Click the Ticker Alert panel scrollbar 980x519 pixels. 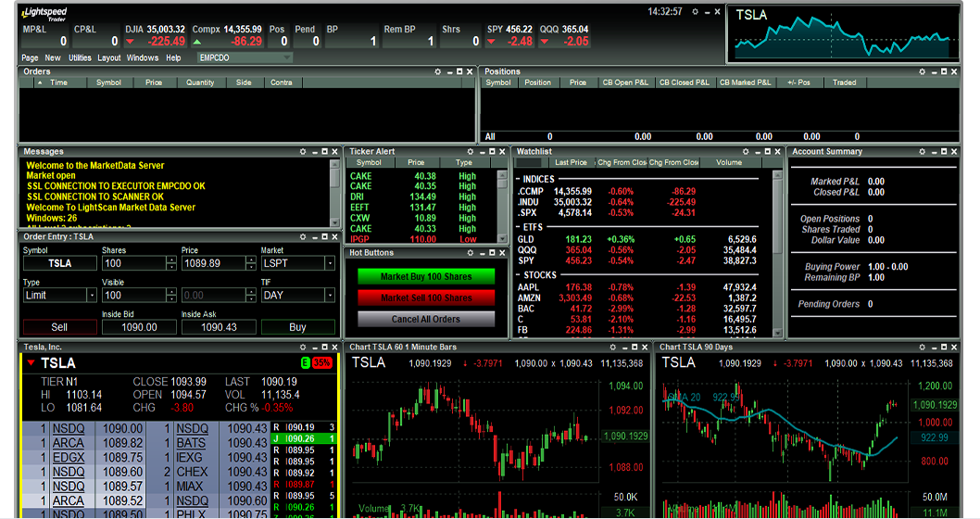tap(502, 207)
